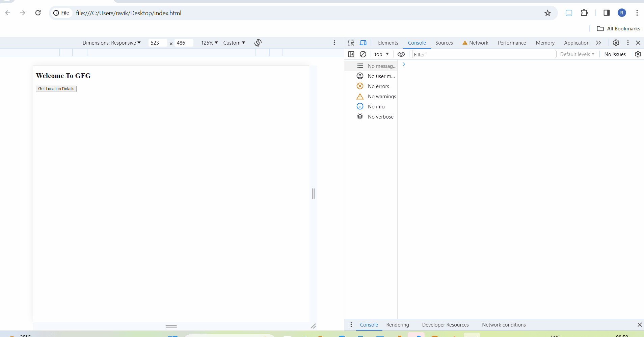Click viewport corner resize handle
The image size is (644, 337).
click(313, 326)
